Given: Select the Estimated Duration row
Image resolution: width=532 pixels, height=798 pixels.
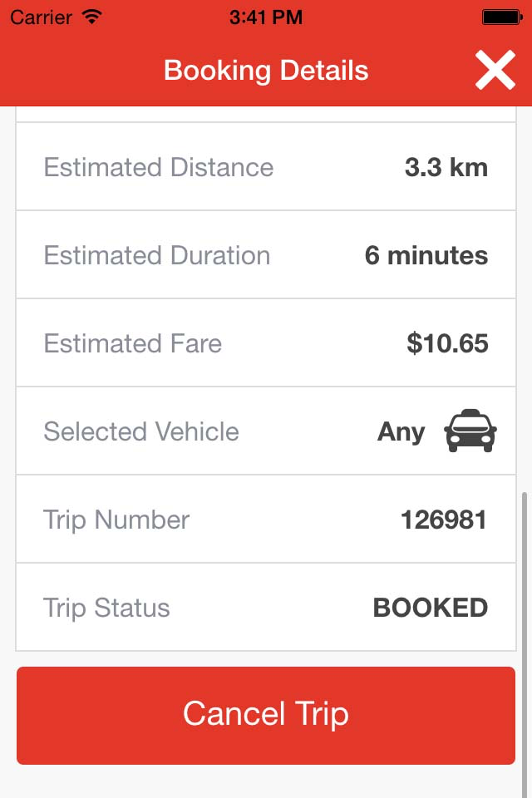Looking at the screenshot, I should [x=266, y=254].
